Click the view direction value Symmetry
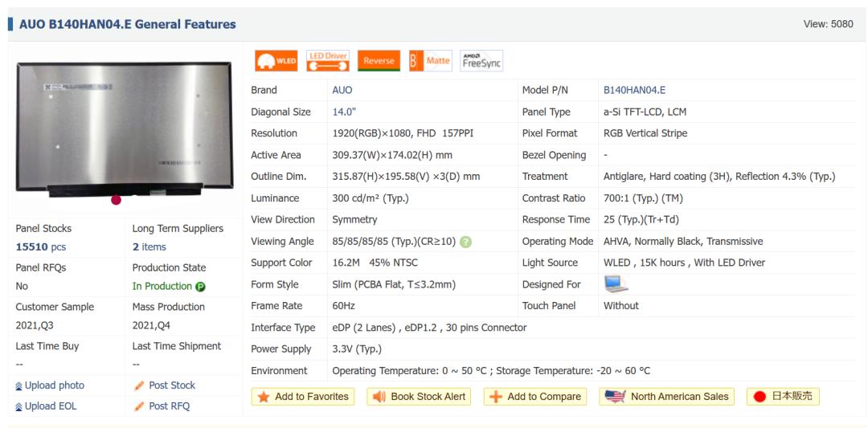 [354, 219]
